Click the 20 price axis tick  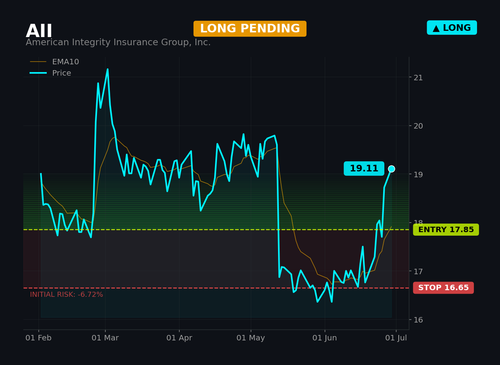click(x=418, y=126)
